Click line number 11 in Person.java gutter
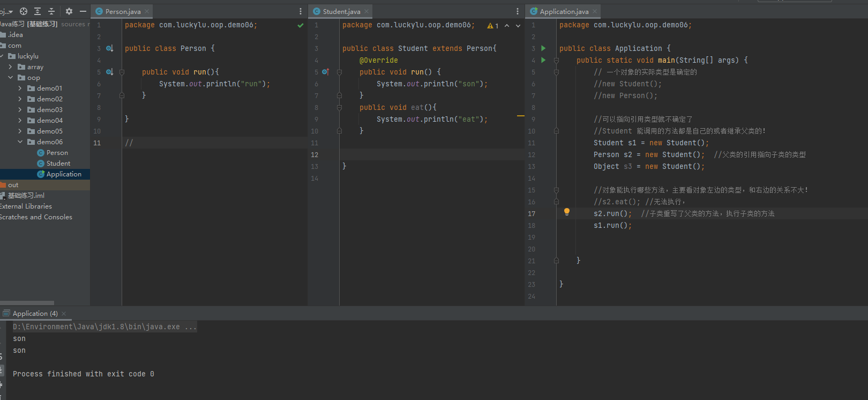Image resolution: width=868 pixels, height=400 pixels. point(97,143)
